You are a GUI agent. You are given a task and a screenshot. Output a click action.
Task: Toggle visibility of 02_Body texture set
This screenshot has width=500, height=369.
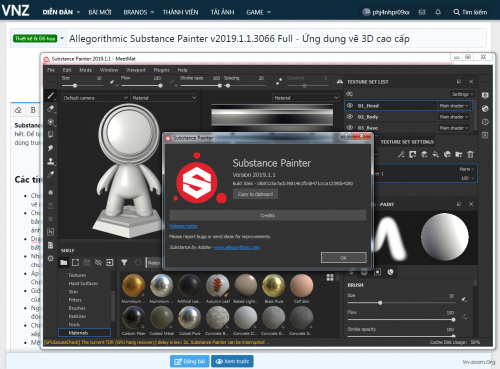coord(350,117)
